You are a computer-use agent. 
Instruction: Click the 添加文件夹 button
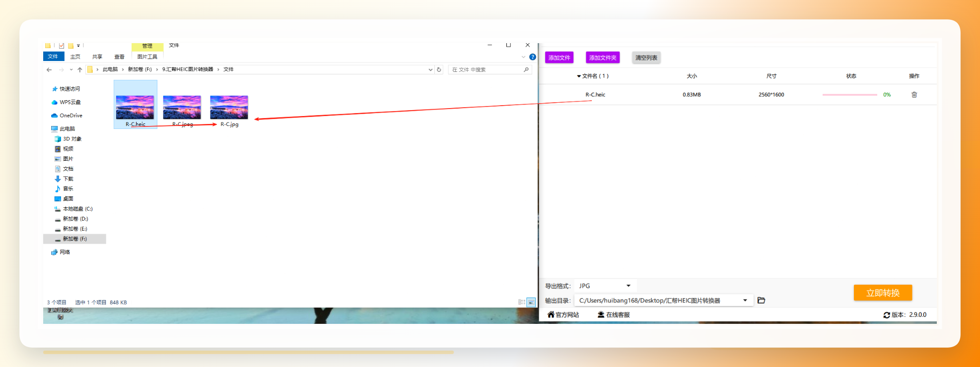pyautogui.click(x=603, y=58)
